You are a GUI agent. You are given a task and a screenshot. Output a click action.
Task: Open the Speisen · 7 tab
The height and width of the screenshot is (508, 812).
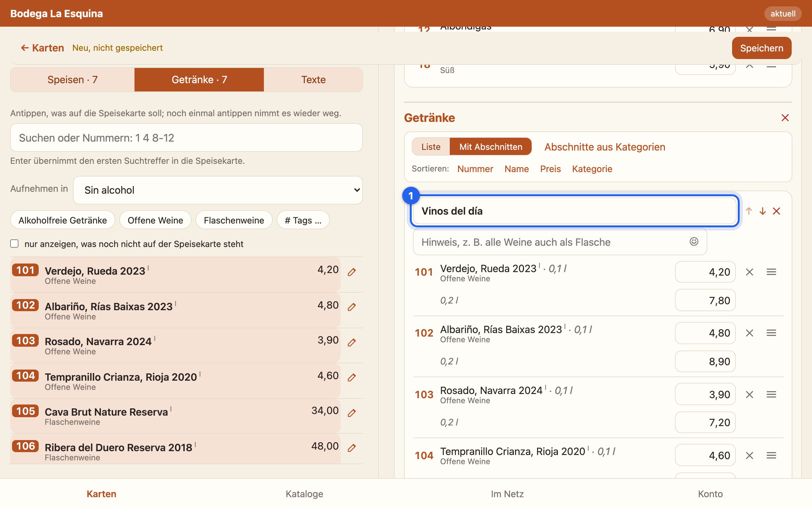tap(72, 80)
